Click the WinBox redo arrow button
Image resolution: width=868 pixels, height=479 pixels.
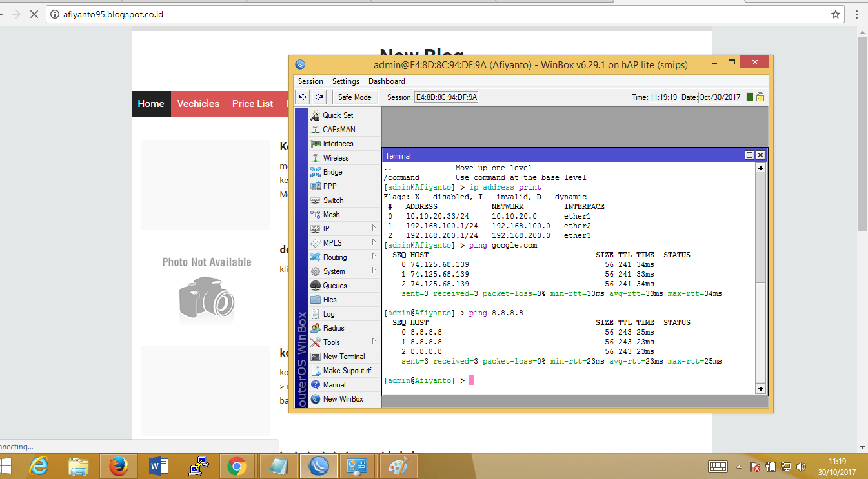319,97
